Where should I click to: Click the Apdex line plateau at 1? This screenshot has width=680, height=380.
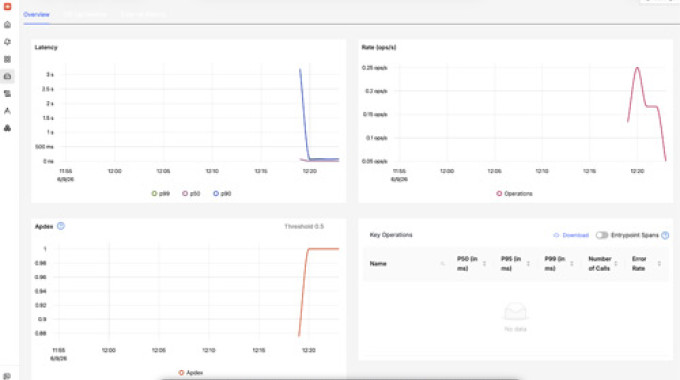(324, 249)
